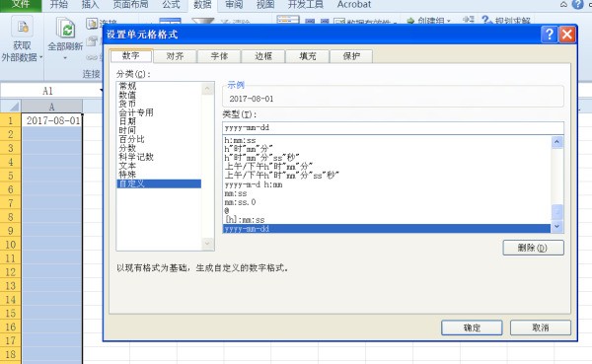Choose Percentage (百分比) category
The height and width of the screenshot is (364, 592).
pos(132,139)
